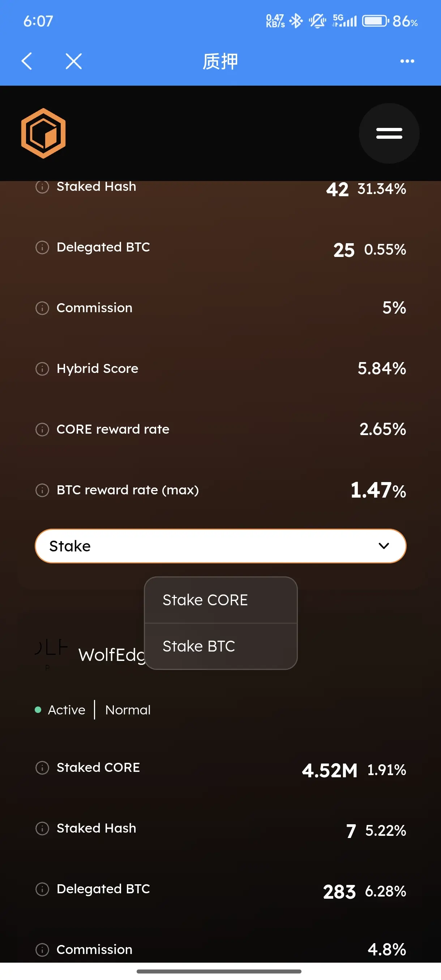This screenshot has height=980, width=441.
Task: Tap info icon beside Delegated BTC 283
Action: coord(42,889)
